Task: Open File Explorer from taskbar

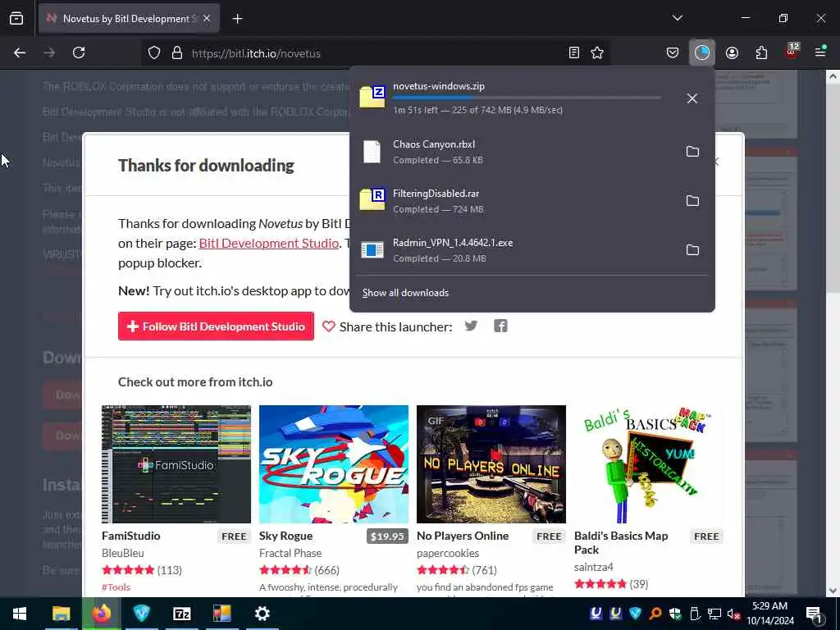Action: click(61, 614)
